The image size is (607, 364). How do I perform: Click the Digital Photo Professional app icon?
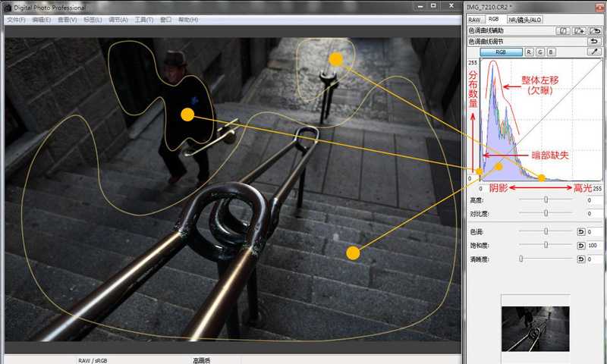8,8
